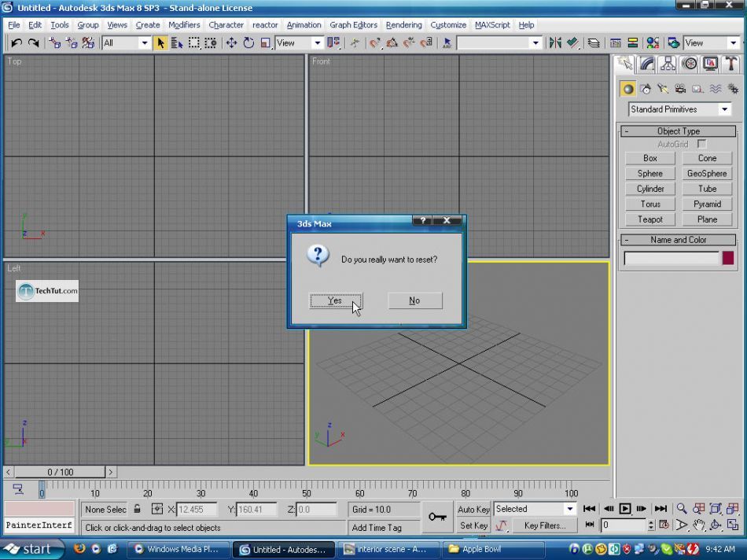The height and width of the screenshot is (560, 747).
Task: Collapse the Name and Color rollout
Action: click(x=679, y=240)
